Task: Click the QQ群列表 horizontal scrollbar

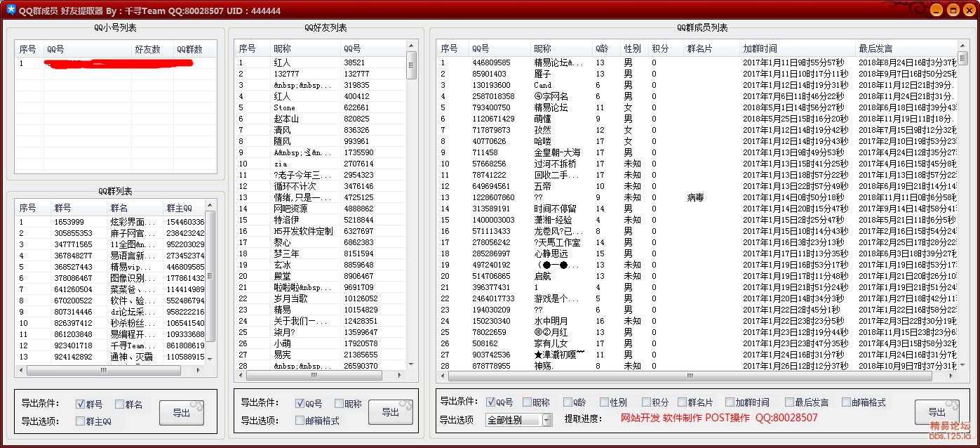Action: pyautogui.click(x=110, y=370)
